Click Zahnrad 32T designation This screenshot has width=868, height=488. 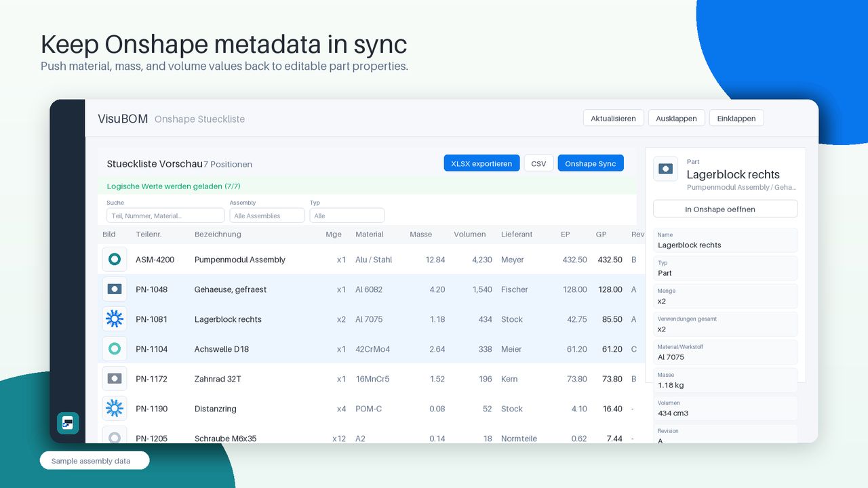pos(218,379)
